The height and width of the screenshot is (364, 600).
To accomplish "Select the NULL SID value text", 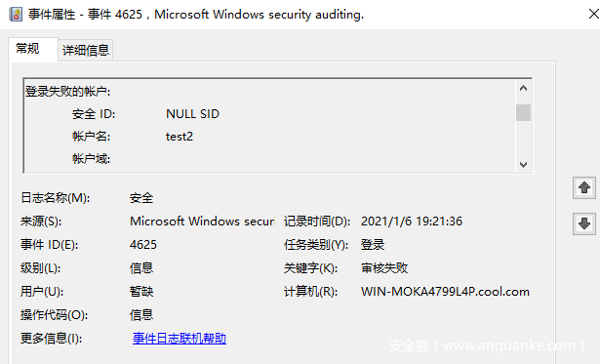I will [x=192, y=114].
